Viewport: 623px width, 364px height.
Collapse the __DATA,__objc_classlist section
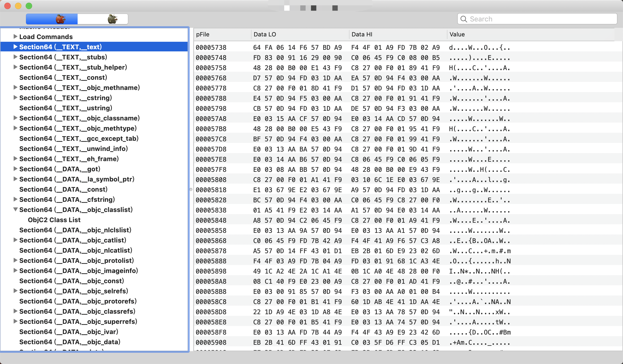[x=16, y=210]
